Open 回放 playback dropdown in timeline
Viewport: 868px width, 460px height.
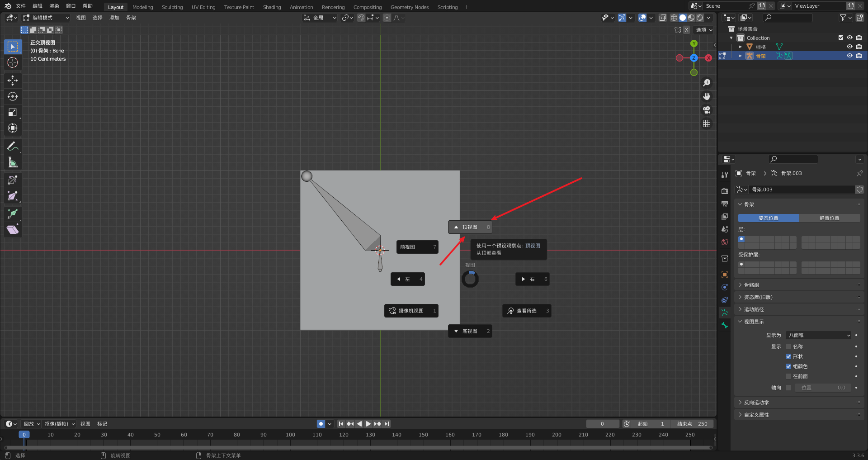click(x=32, y=424)
